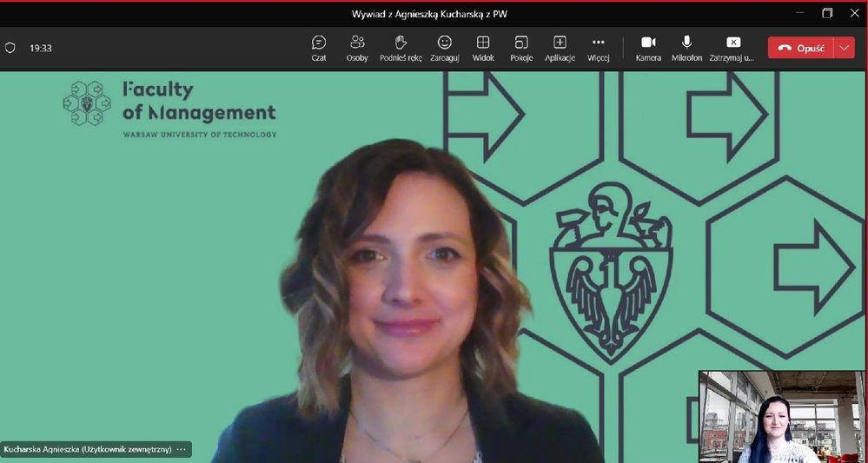Open Zareaguj reactions menu
The width and height of the screenshot is (868, 463).
coord(445,48)
